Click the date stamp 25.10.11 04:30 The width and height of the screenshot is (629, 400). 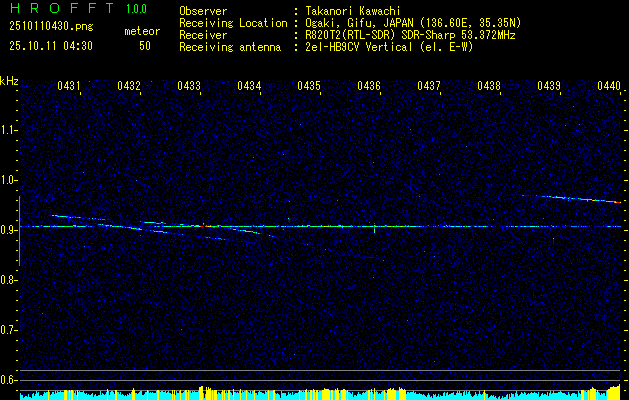click(51, 46)
